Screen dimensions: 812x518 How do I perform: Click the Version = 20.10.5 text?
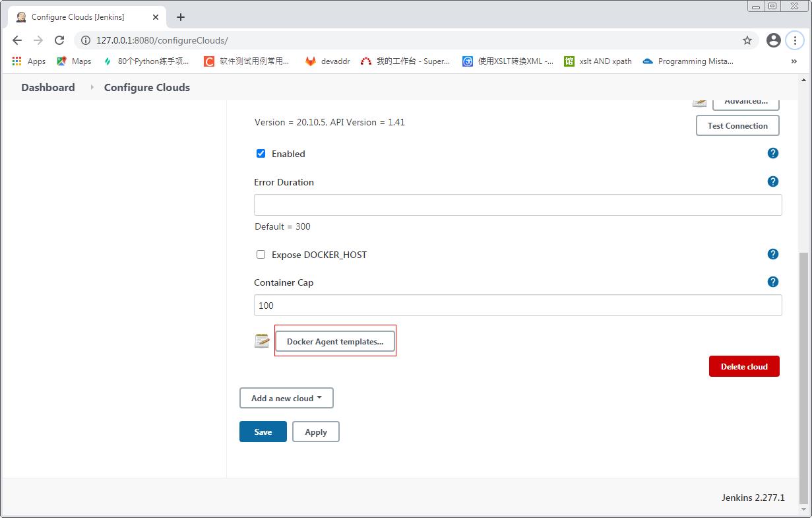(x=330, y=122)
